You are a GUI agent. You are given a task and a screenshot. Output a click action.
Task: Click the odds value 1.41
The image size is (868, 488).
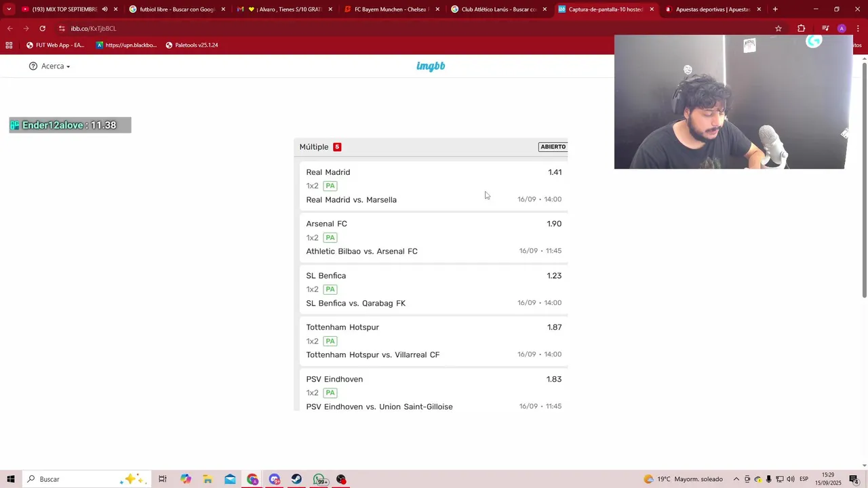555,172
